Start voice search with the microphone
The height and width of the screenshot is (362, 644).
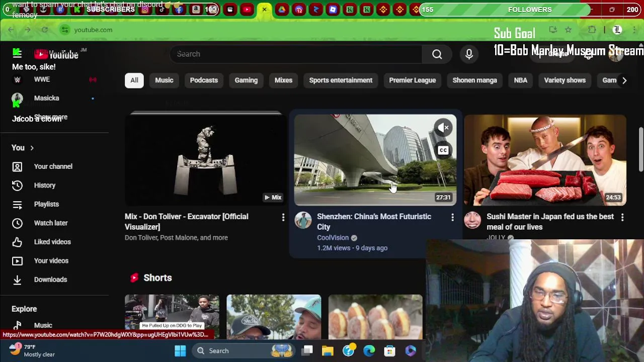pyautogui.click(x=469, y=54)
